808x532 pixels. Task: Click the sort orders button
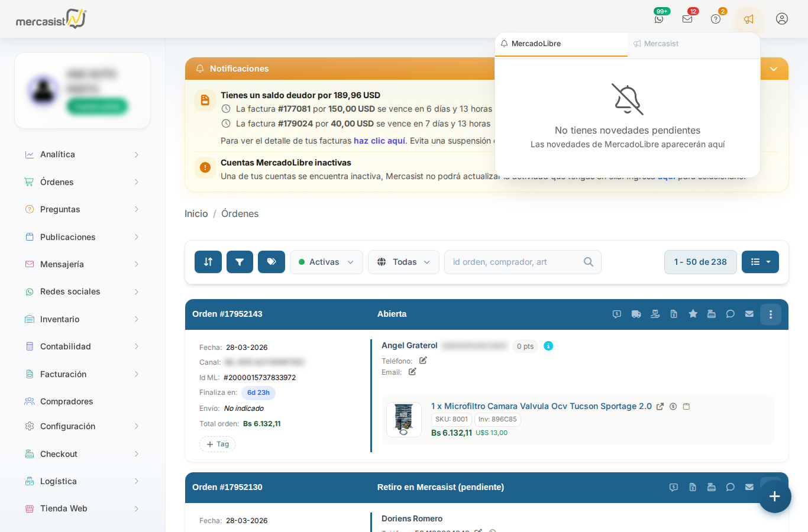point(208,262)
